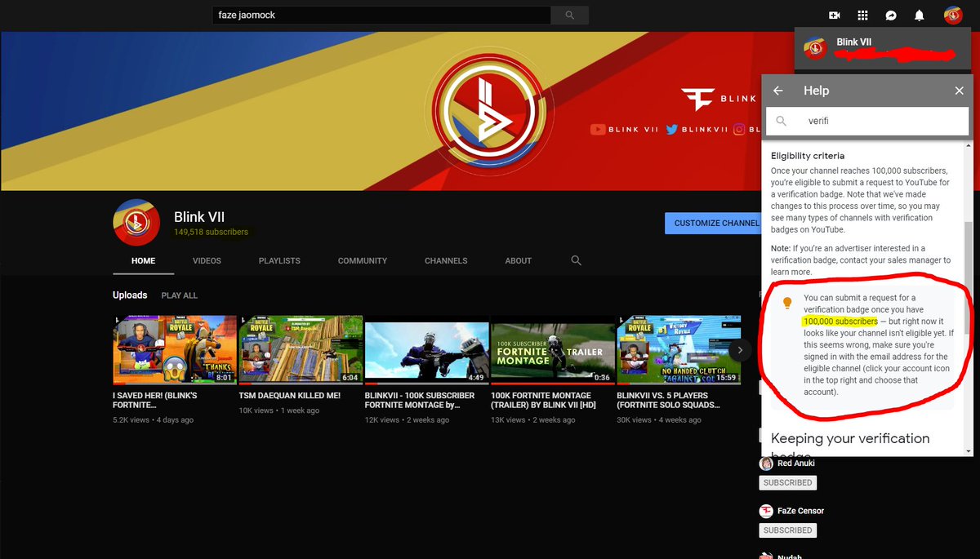The width and height of the screenshot is (980, 559).
Task: Open the I SAVED HER video thumbnail
Action: (x=175, y=350)
